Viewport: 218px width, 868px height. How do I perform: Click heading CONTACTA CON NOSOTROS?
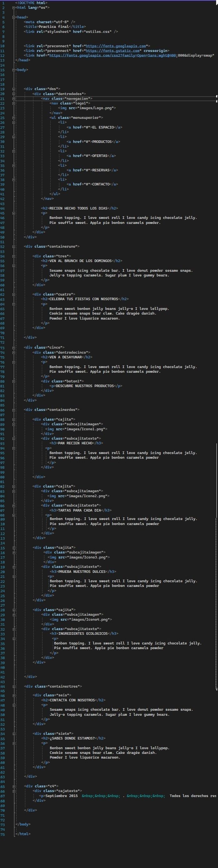(x=72, y=700)
